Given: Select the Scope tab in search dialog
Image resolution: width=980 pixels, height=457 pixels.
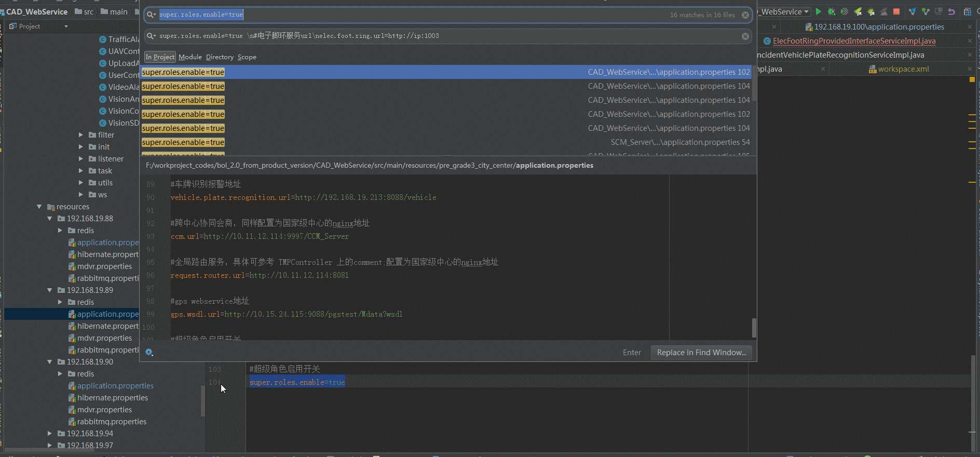Looking at the screenshot, I should click(247, 57).
